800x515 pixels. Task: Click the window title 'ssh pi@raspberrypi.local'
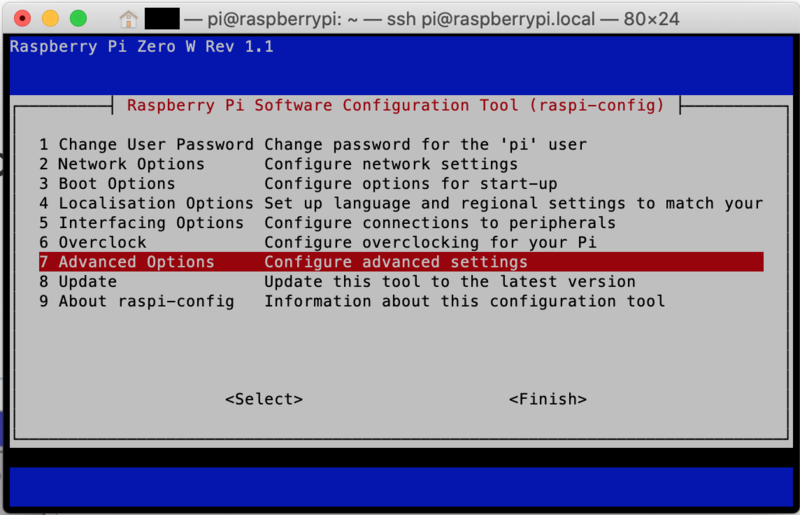point(491,19)
